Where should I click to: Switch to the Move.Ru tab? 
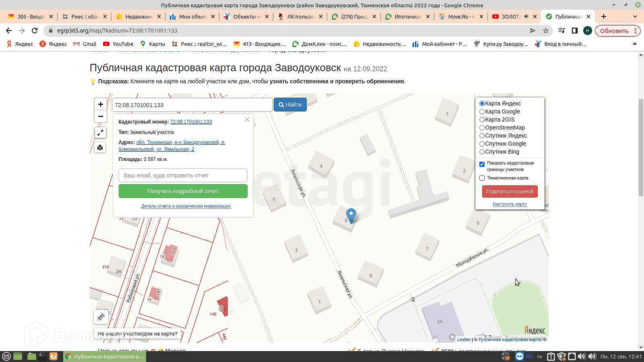(x=461, y=16)
